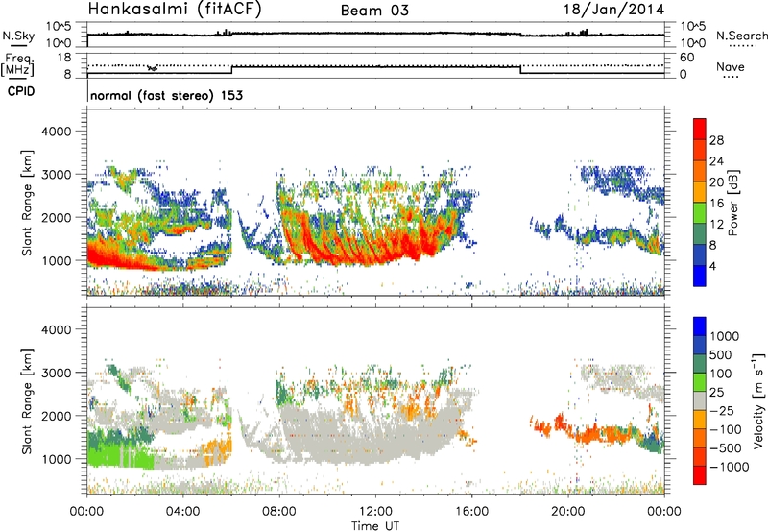Pick the red bottom velocity color segment
The height and width of the screenshot is (532, 768).
tap(700, 475)
